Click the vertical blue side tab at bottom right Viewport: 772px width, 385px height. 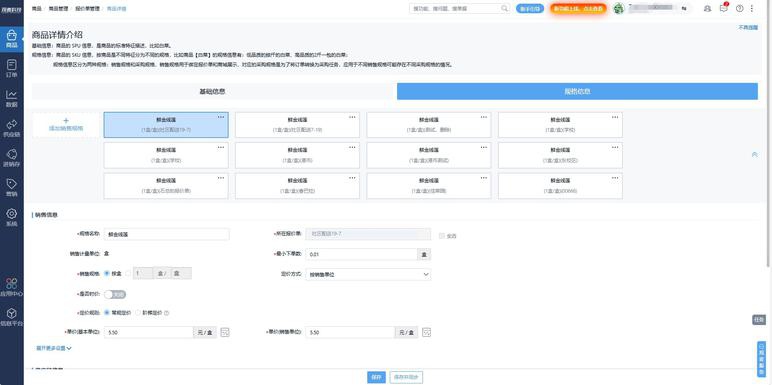761,359
